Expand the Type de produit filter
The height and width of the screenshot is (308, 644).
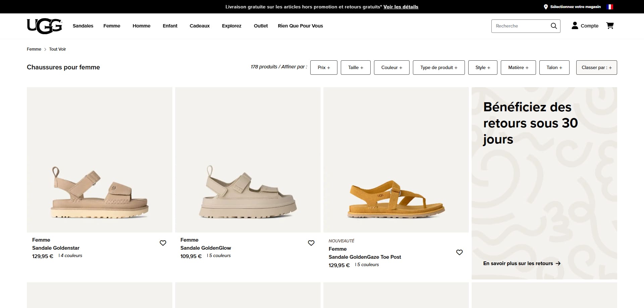click(x=439, y=67)
